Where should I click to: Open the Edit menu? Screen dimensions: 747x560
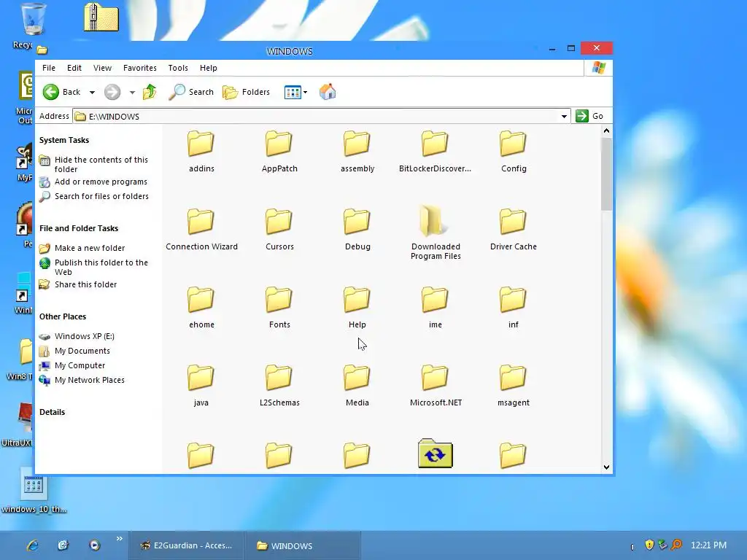tap(74, 68)
